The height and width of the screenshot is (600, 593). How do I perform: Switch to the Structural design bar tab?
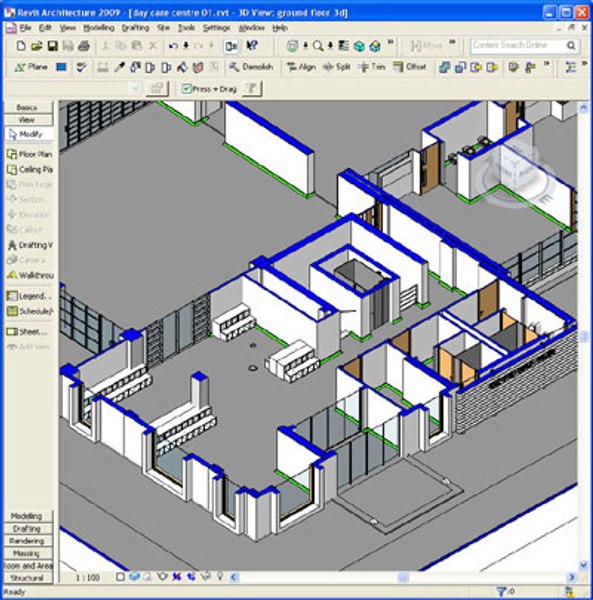click(x=28, y=578)
